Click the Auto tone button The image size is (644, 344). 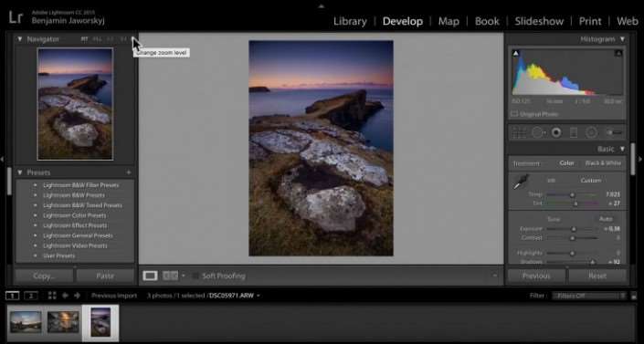coord(606,219)
